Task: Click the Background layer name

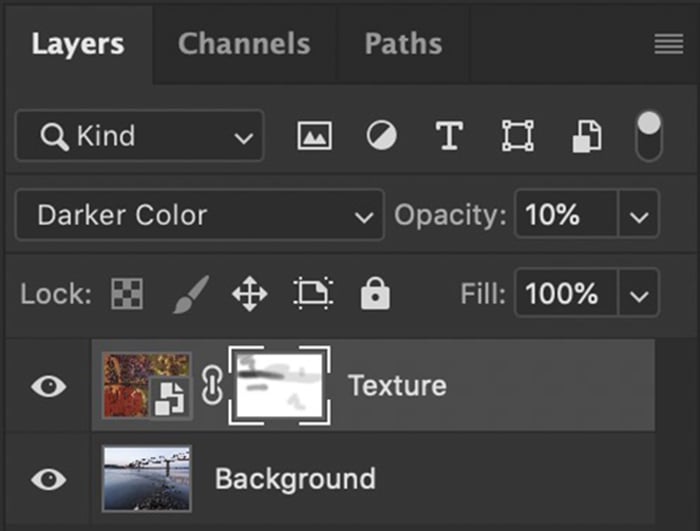Action: click(295, 479)
